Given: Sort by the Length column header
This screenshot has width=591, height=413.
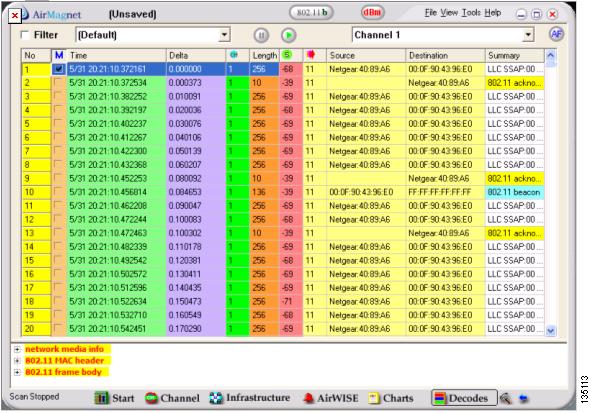Looking at the screenshot, I should 264,55.
